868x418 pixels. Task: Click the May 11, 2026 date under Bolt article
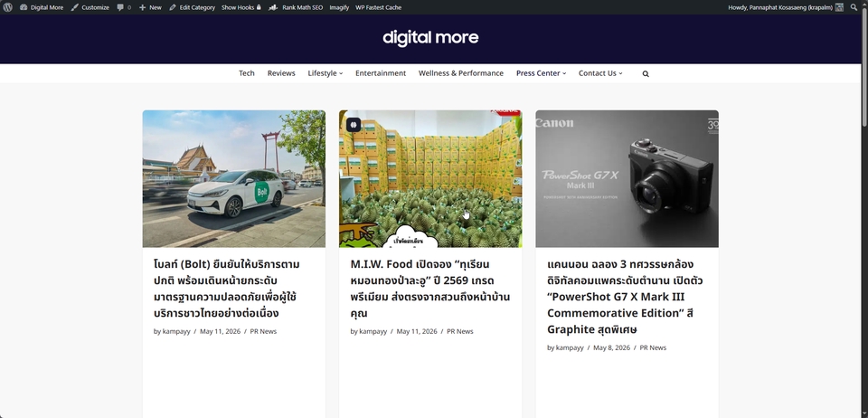(221, 332)
